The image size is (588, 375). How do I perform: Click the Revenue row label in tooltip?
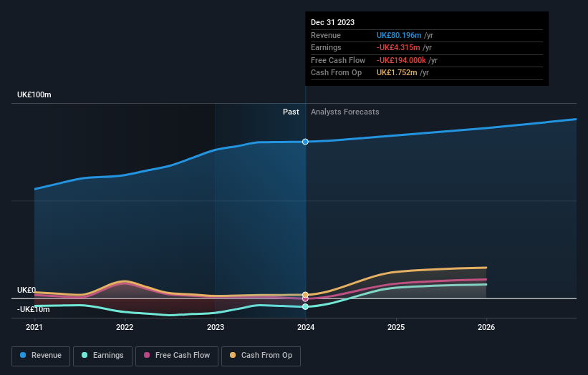coord(326,35)
